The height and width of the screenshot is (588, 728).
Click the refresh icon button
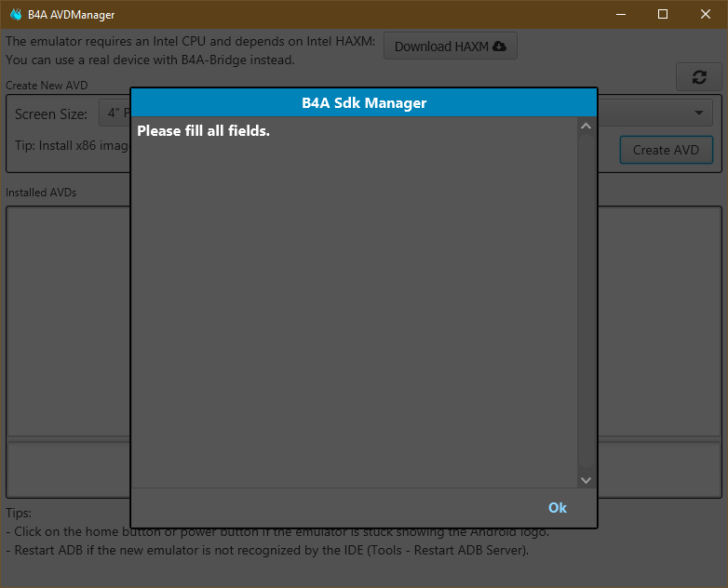tap(699, 77)
